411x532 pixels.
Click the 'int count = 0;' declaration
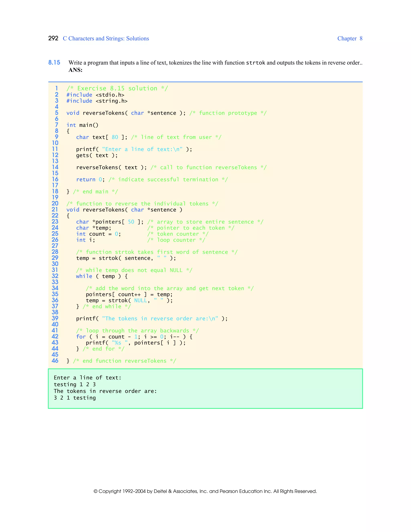tap(99, 234)
